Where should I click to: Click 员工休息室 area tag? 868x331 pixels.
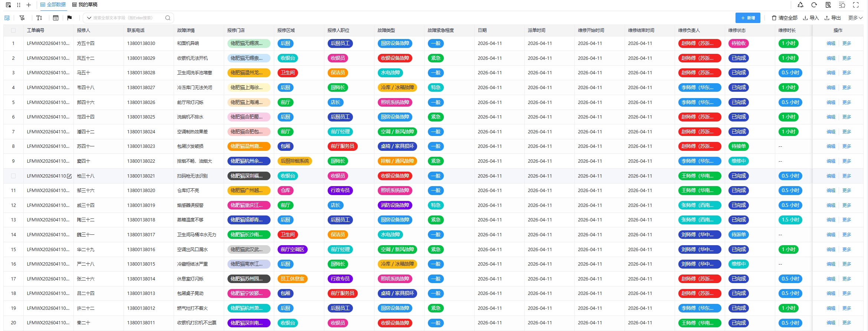(292, 279)
